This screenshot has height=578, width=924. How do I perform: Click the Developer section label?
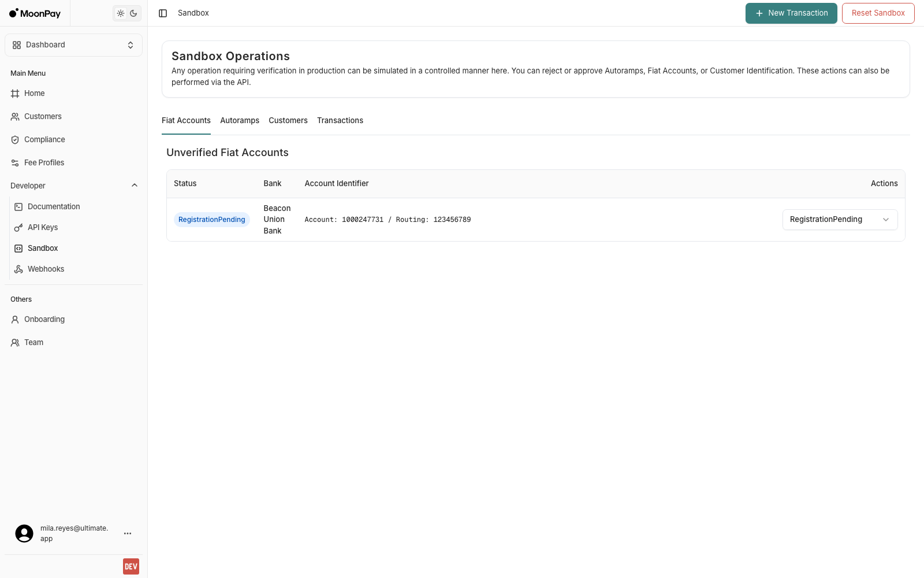click(28, 186)
